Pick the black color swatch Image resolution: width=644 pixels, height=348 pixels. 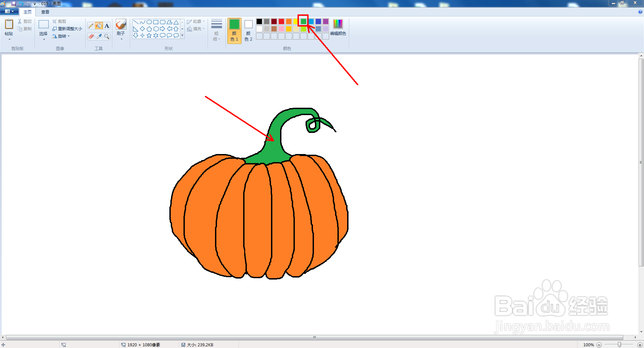point(259,21)
